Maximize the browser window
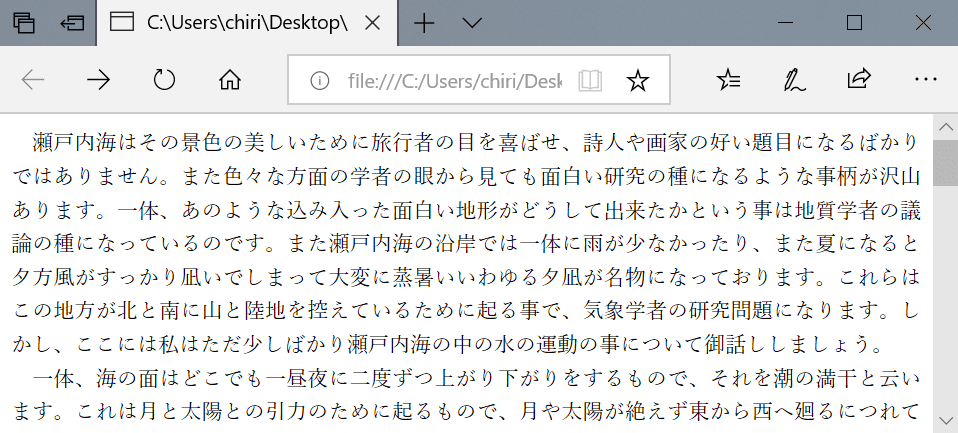The height and width of the screenshot is (433, 958). tap(854, 23)
